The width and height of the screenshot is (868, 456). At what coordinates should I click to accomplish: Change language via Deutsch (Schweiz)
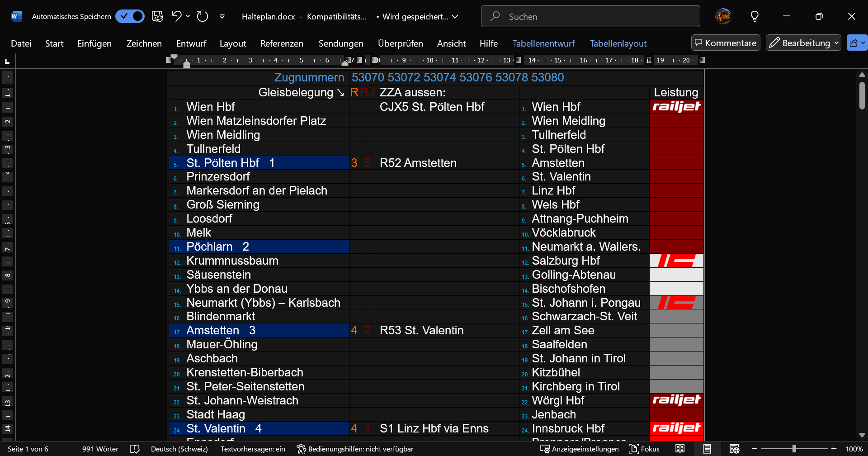coord(179,449)
